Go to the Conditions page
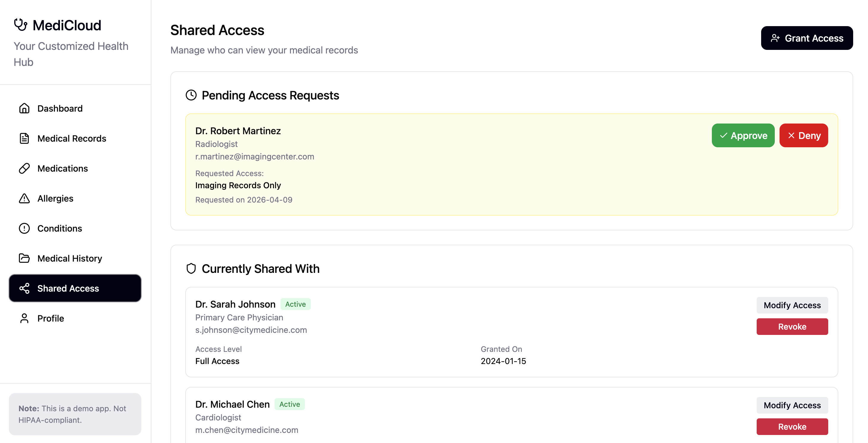 (60, 229)
